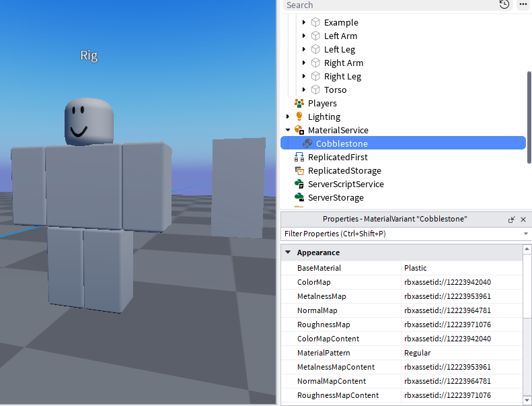Select the standalone gray part in viewport

point(238,188)
